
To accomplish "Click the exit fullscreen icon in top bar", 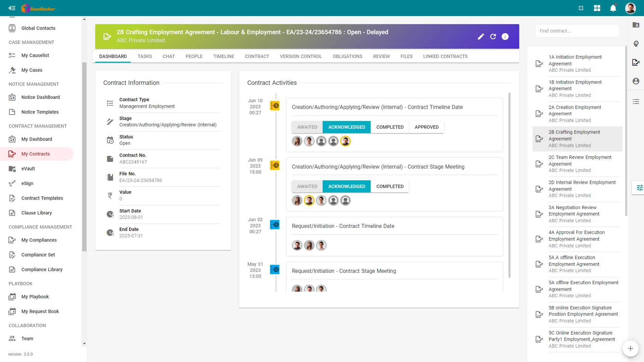I will (581, 8).
